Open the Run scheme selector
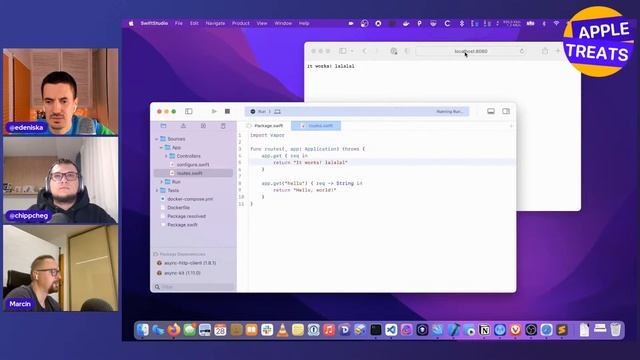 pyautogui.click(x=258, y=111)
